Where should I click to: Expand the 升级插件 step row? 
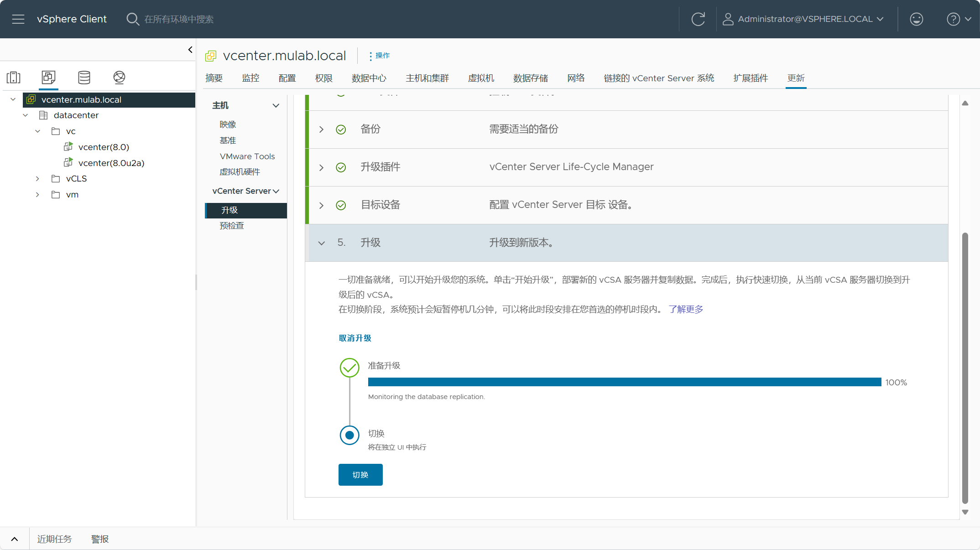coord(322,167)
